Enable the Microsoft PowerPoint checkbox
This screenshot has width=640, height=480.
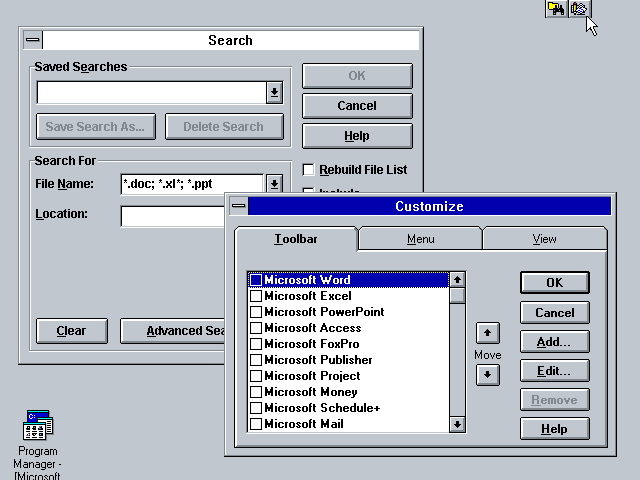256,312
